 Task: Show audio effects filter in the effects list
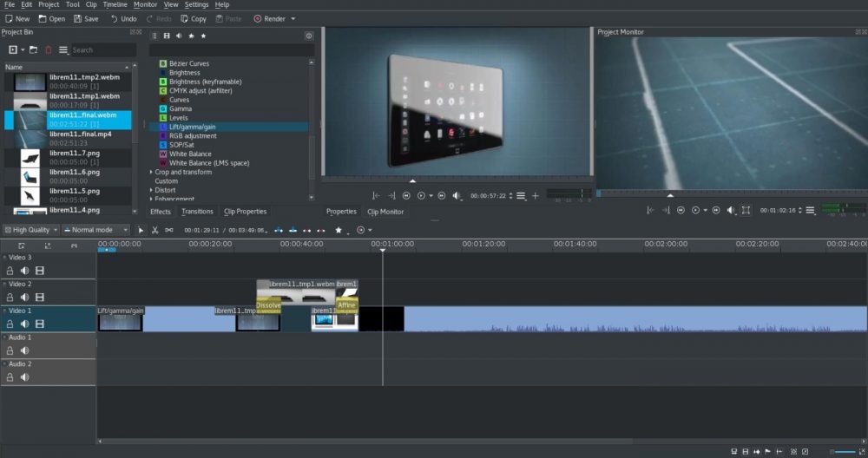179,36
